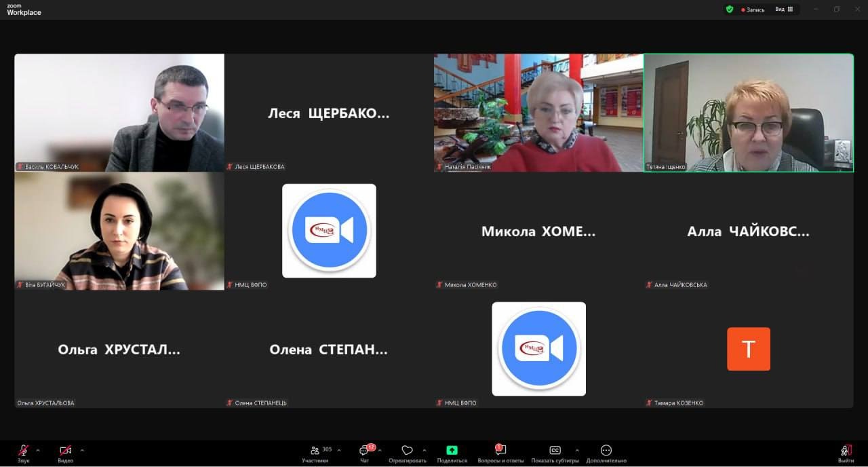Click the НМЦ ВФПО logo tile beside Віта БУГАЙЧУК
Viewport: 868px width, 467px height.
pos(329,231)
